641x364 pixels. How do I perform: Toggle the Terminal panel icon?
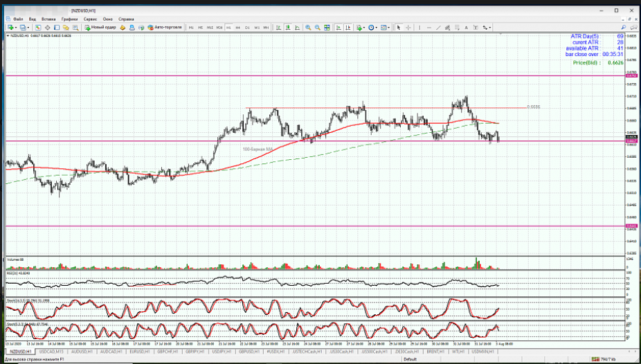(66, 28)
